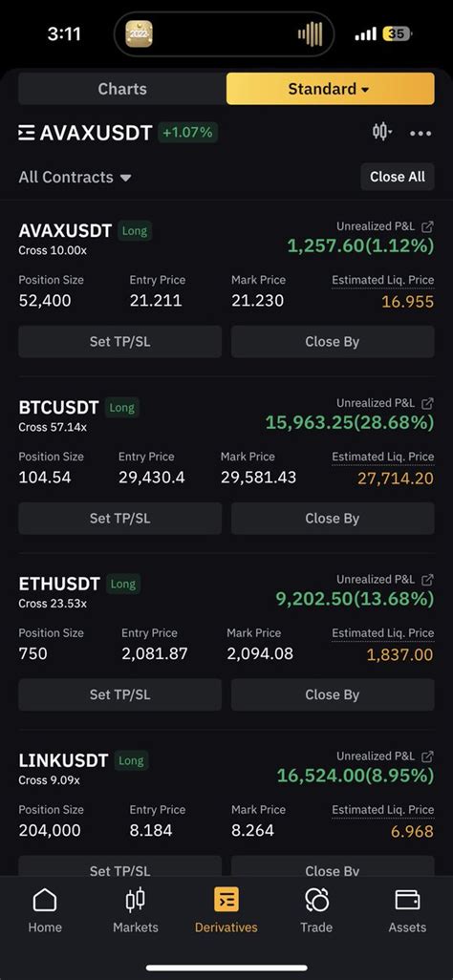Select the Derivatives tab in the bottom bar
This screenshot has height=980, width=453.
tap(226, 910)
